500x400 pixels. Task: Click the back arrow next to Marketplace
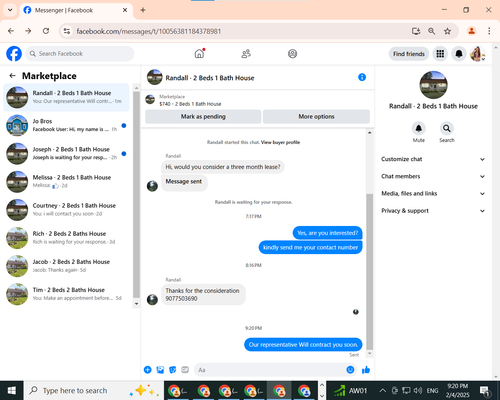13,76
